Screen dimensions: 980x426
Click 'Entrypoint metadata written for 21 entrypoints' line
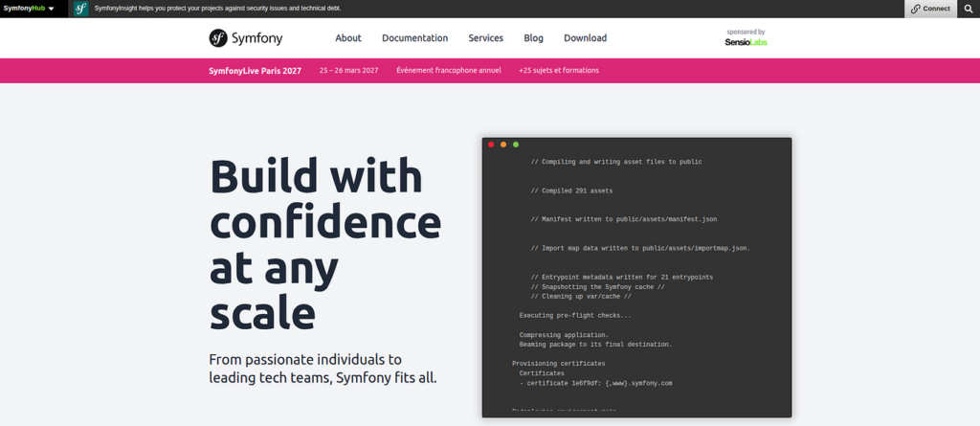click(x=622, y=277)
